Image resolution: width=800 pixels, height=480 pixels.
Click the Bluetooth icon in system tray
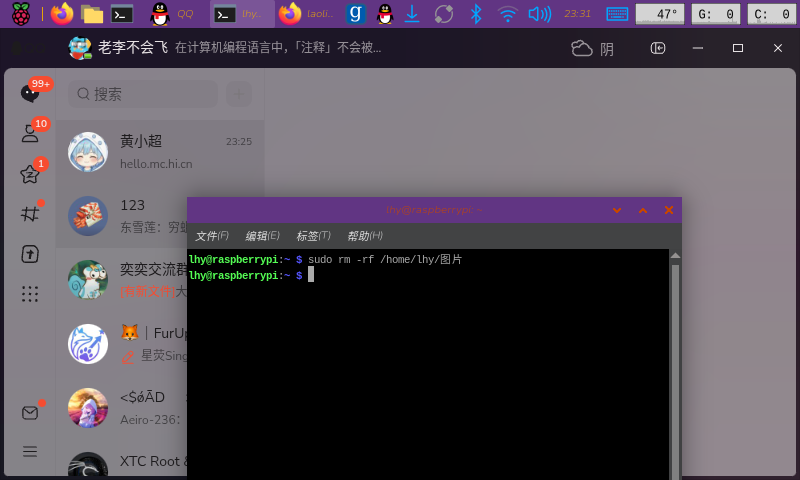477,14
